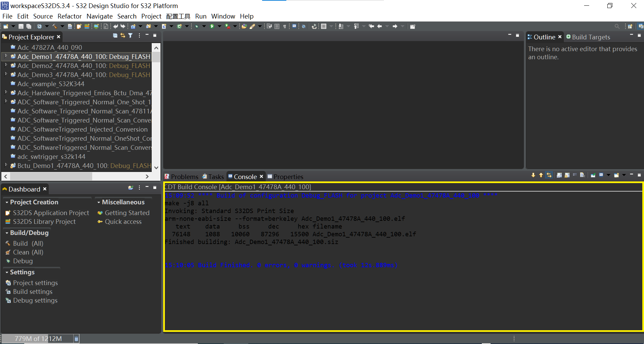The image size is (644, 344).
Task: Click the Debug bug icon in toolbar
Action: click(197, 26)
